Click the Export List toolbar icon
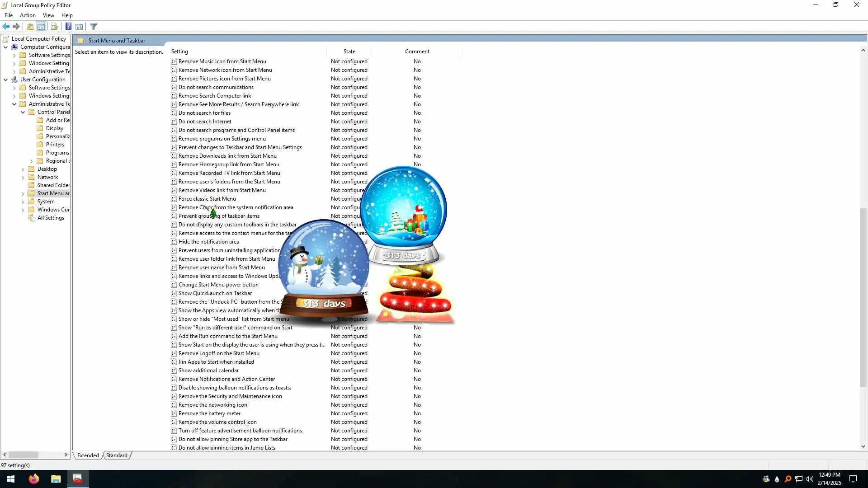The image size is (868, 488). [x=54, y=27]
